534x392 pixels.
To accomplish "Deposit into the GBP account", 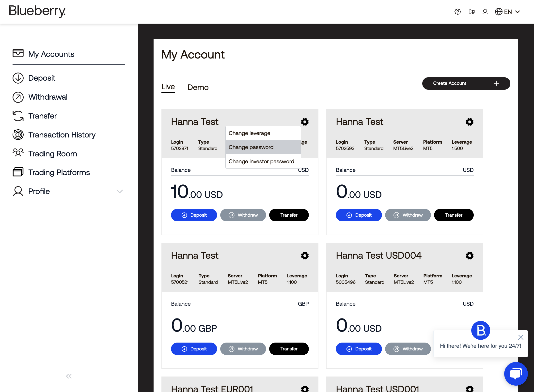I will [194, 349].
